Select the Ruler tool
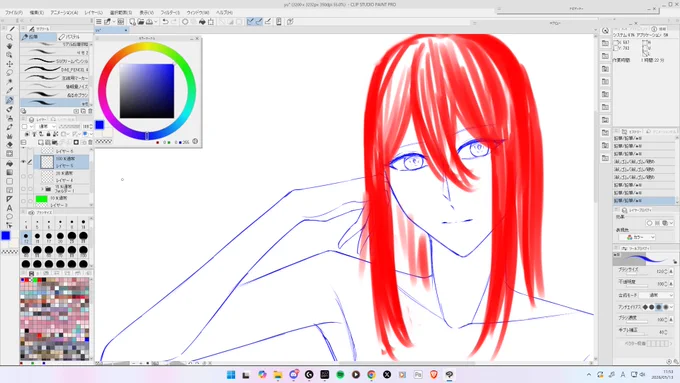This screenshot has height=383, width=680. [x=9, y=199]
